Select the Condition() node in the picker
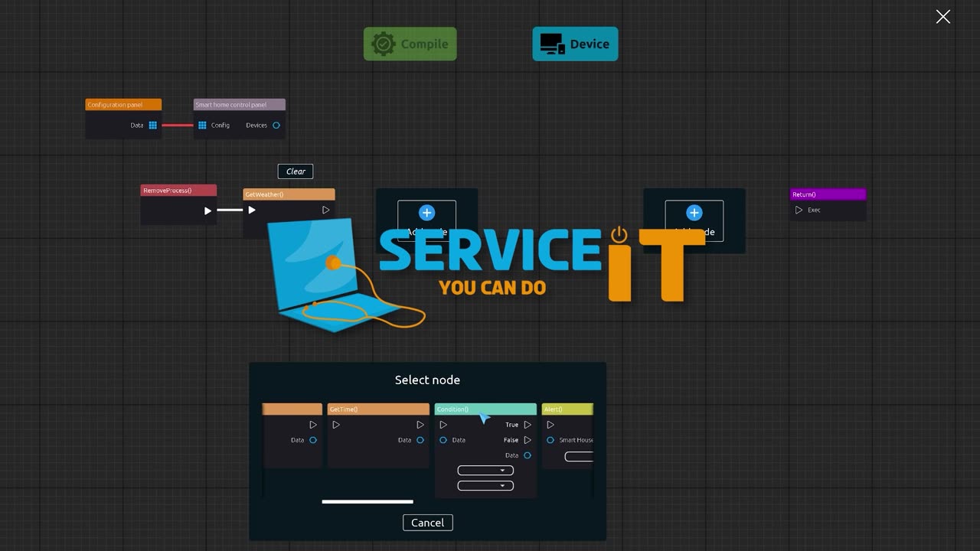This screenshot has height=551, width=980. pyautogui.click(x=485, y=409)
